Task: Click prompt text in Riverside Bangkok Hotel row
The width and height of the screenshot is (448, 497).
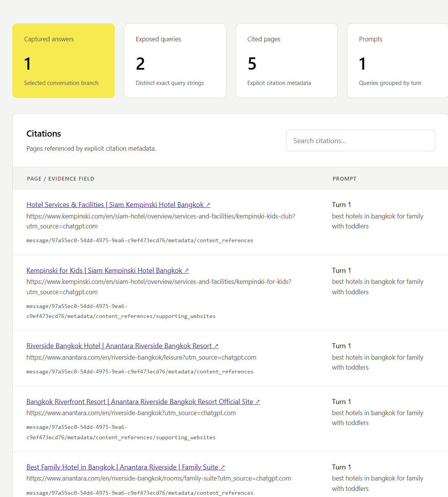Action: (378, 362)
